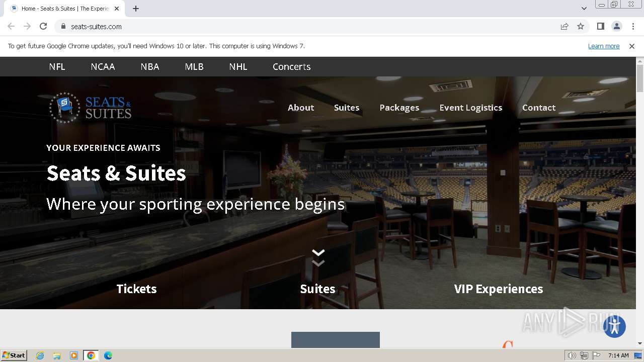Open Windows Media Player taskbar icon

[74, 355]
